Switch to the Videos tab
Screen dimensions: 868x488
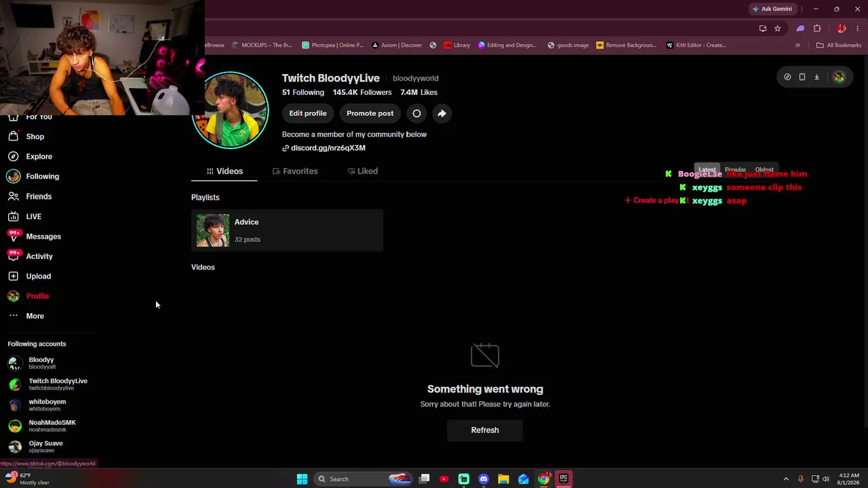tap(224, 171)
